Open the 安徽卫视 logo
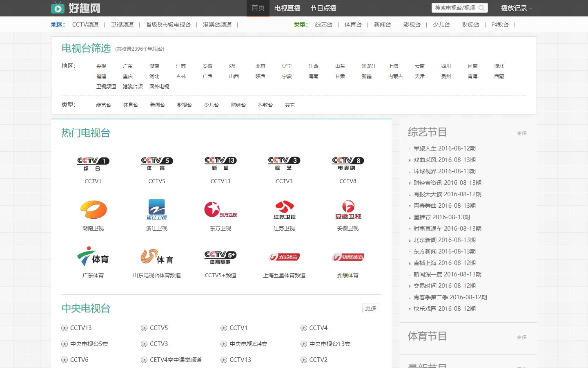 pyautogui.click(x=348, y=210)
